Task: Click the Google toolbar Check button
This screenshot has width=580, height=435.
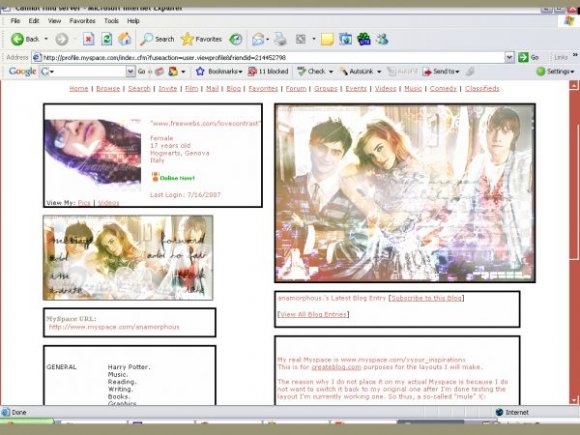Action: click(311, 71)
